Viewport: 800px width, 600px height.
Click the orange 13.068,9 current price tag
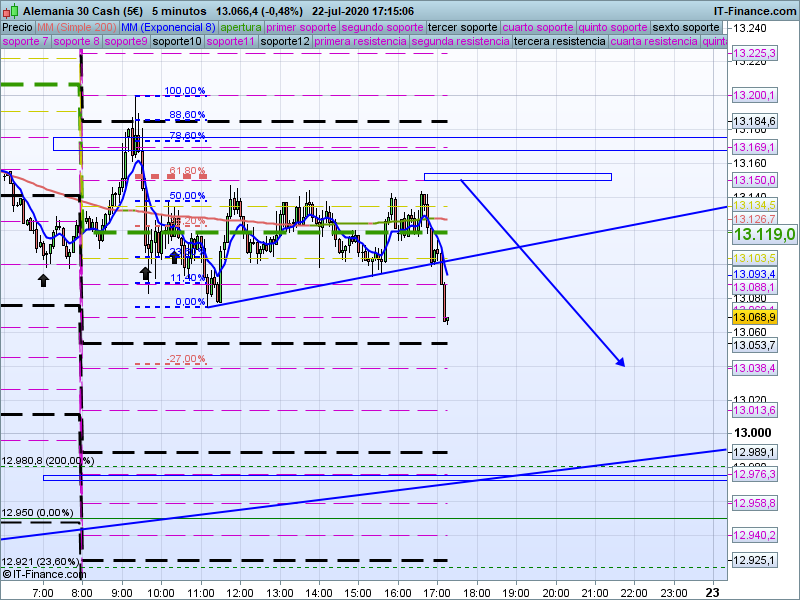754,317
